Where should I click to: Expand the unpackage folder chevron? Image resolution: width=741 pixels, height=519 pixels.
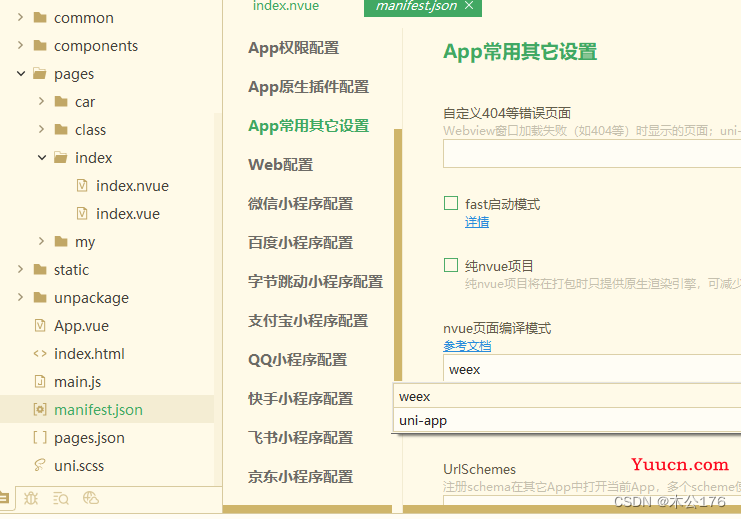(20, 297)
